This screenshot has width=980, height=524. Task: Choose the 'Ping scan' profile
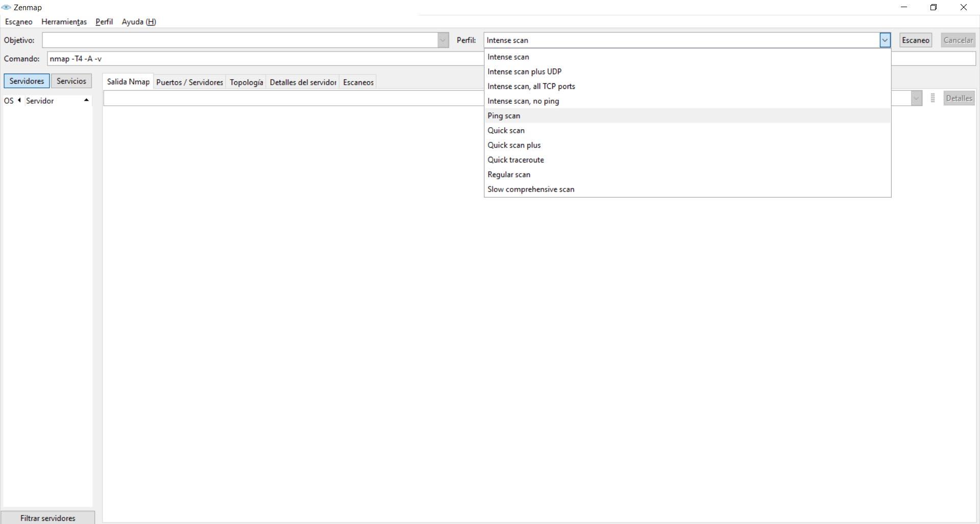(x=688, y=116)
